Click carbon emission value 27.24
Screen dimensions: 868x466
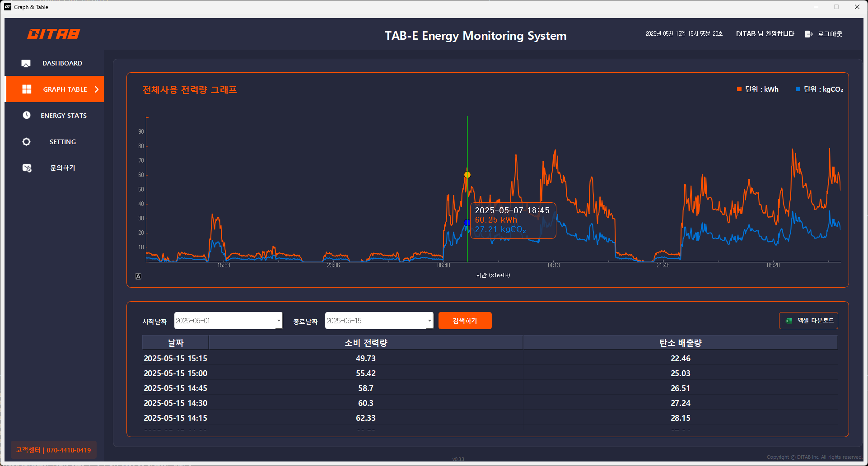pos(681,403)
